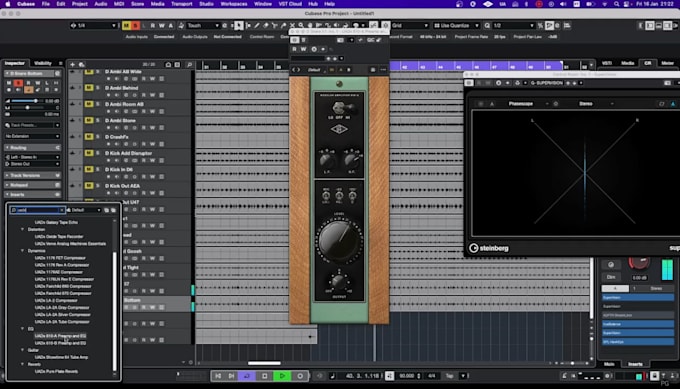Toggle Mute on D Ambi Behind track
The width and height of the screenshot is (680, 389).
point(89,88)
